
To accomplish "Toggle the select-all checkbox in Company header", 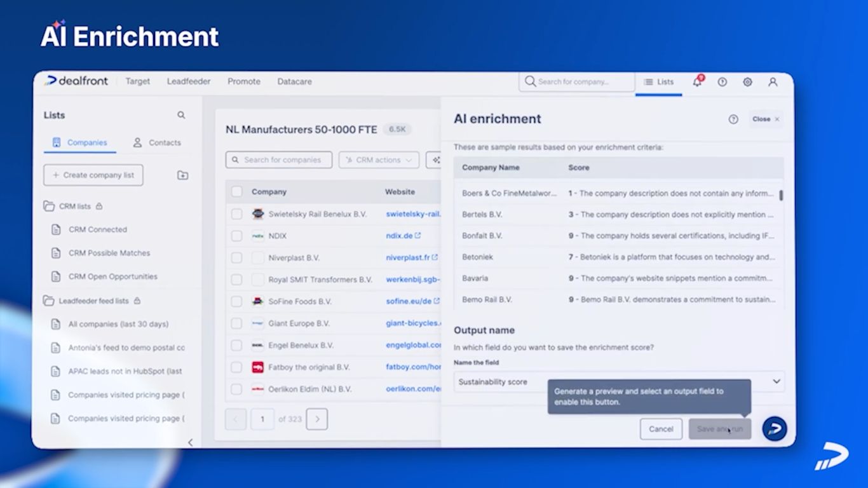I will point(237,192).
